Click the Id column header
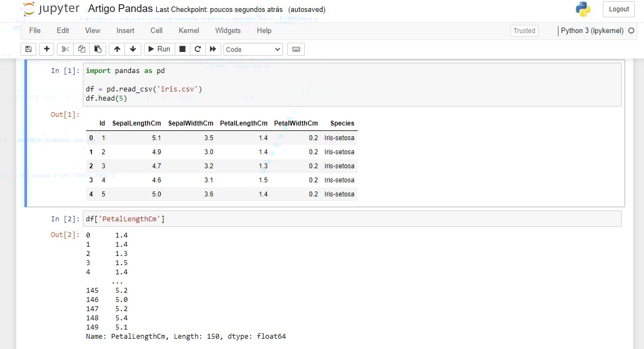The width and height of the screenshot is (644, 349). (102, 123)
